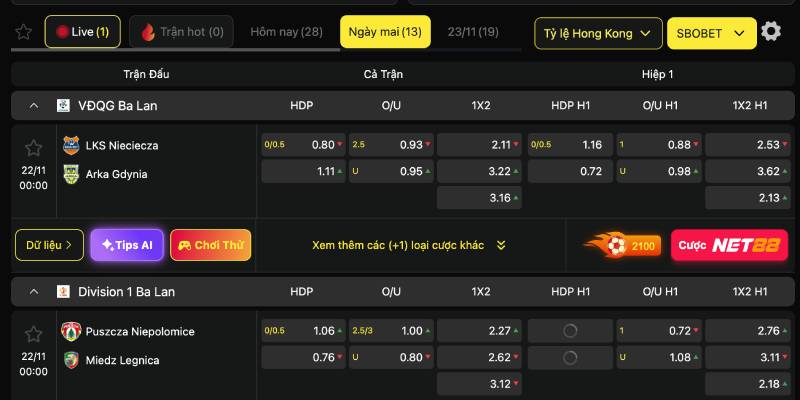This screenshot has width=800, height=400.
Task: Switch to the Hôm nay (28) tab
Action: point(286,32)
